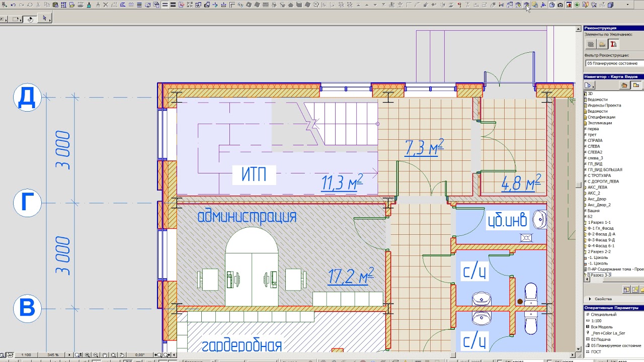Image resolution: width=644 pixels, height=362 pixels.
Task: Click the Д grid axis marker
Action: 27,97
